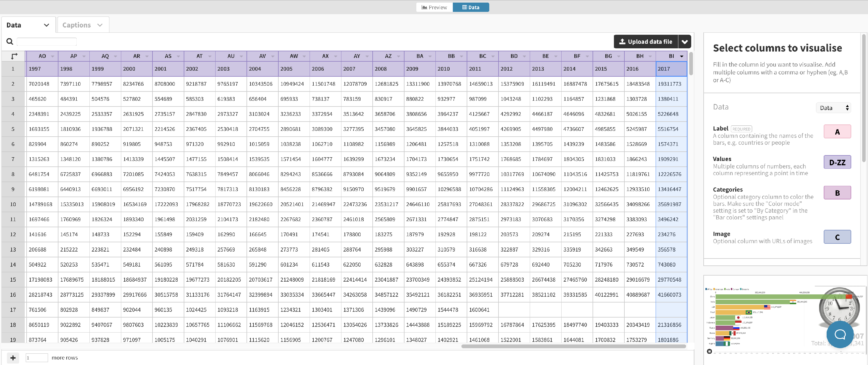The width and height of the screenshot is (868, 365).
Task: Switch to the Preview tab
Action: [x=434, y=7]
